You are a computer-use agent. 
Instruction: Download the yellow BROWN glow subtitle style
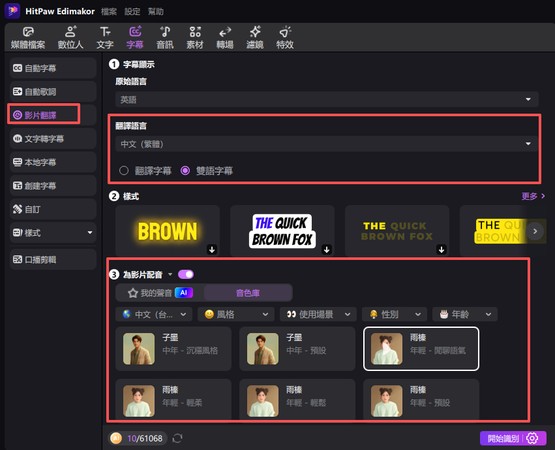tap(212, 250)
